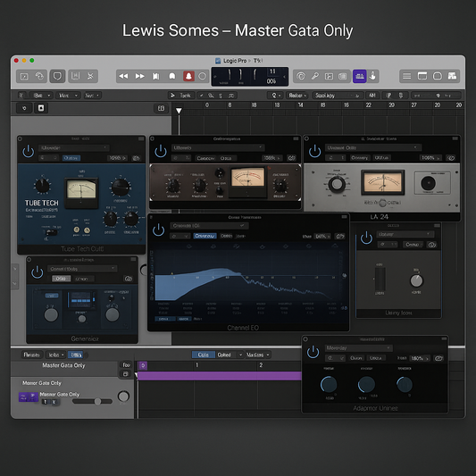Open the Genensioz plugin preset dropdown

click(x=82, y=269)
